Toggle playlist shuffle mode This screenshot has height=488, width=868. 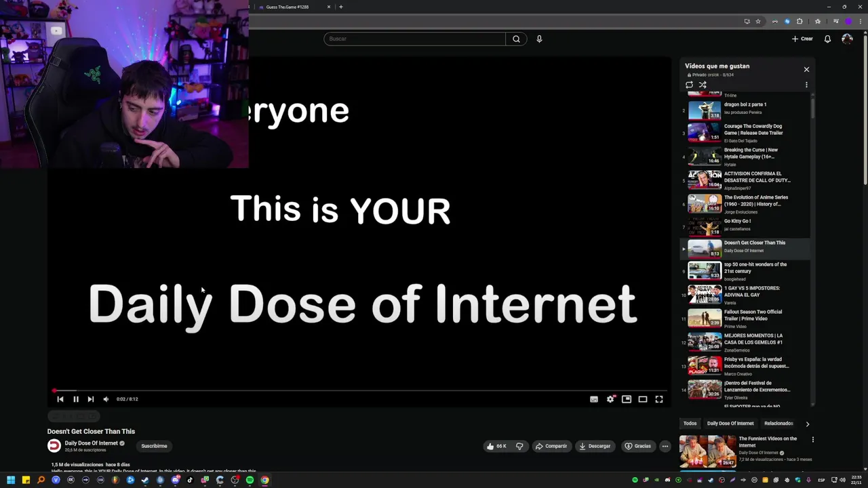coord(703,85)
